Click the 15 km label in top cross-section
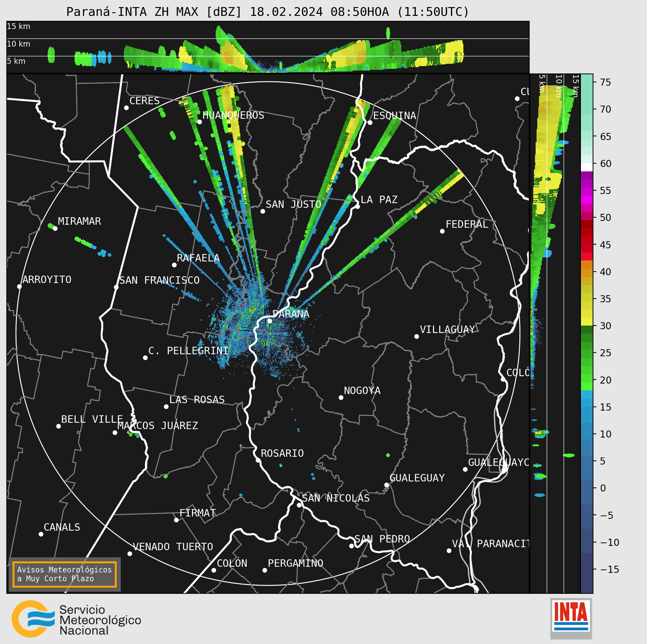This screenshot has width=647, height=644. tap(19, 26)
